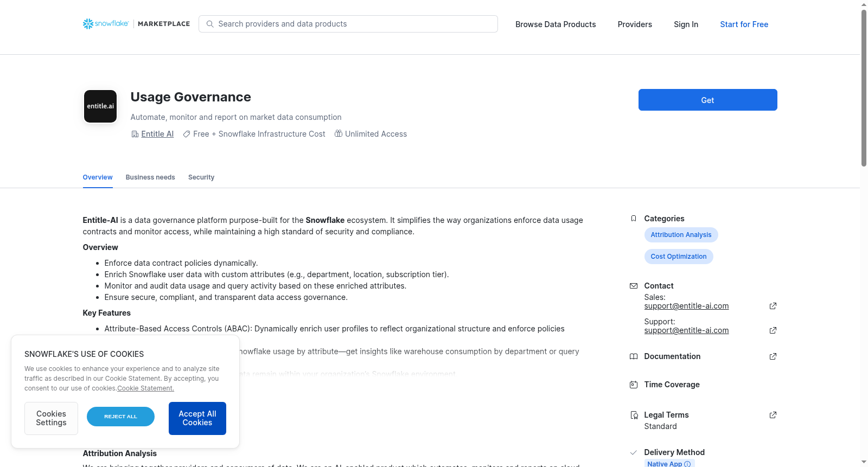Open Documentation external link icon
This screenshot has width=868, height=467.
773,356
